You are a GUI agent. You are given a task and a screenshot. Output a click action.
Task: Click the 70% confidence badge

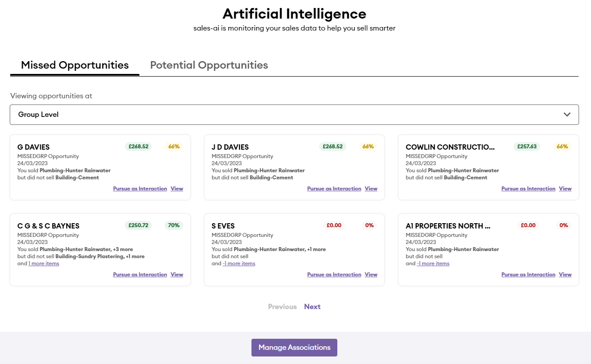pyautogui.click(x=174, y=225)
